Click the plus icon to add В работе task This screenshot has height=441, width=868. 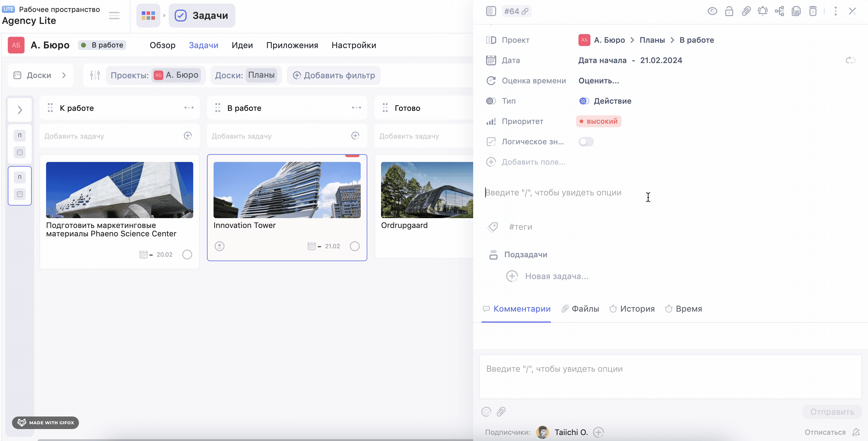coord(355,136)
